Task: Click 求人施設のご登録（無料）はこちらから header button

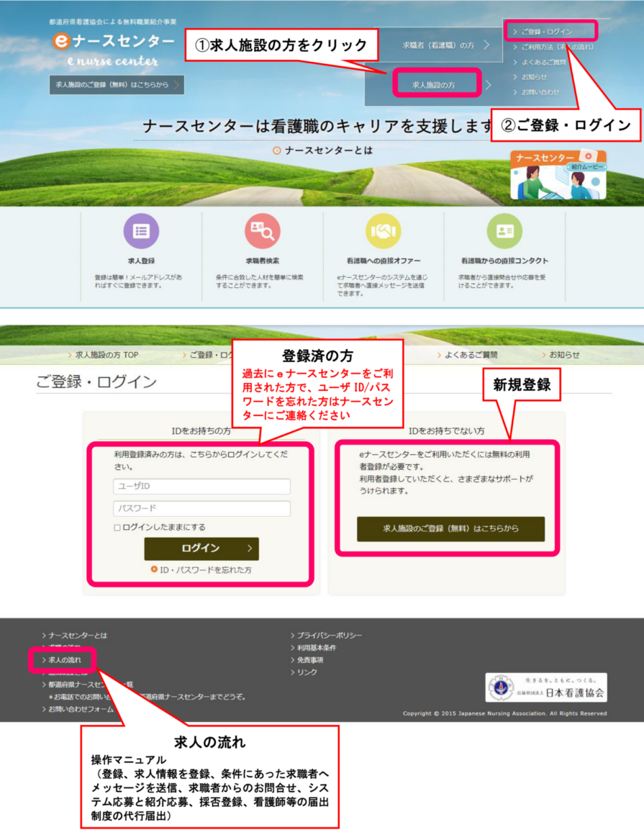Action: [117, 85]
